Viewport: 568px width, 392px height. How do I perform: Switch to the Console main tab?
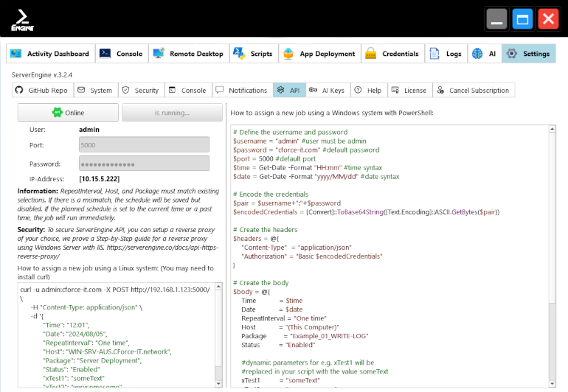pos(122,54)
